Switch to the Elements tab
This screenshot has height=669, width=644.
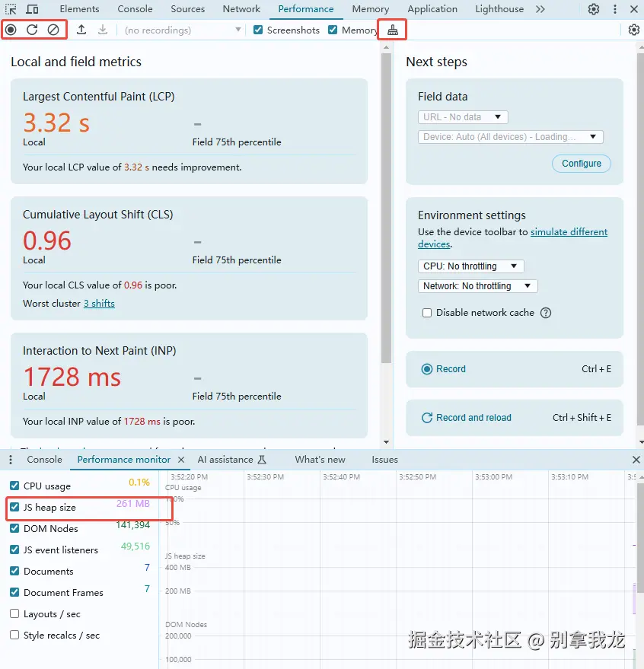point(79,9)
